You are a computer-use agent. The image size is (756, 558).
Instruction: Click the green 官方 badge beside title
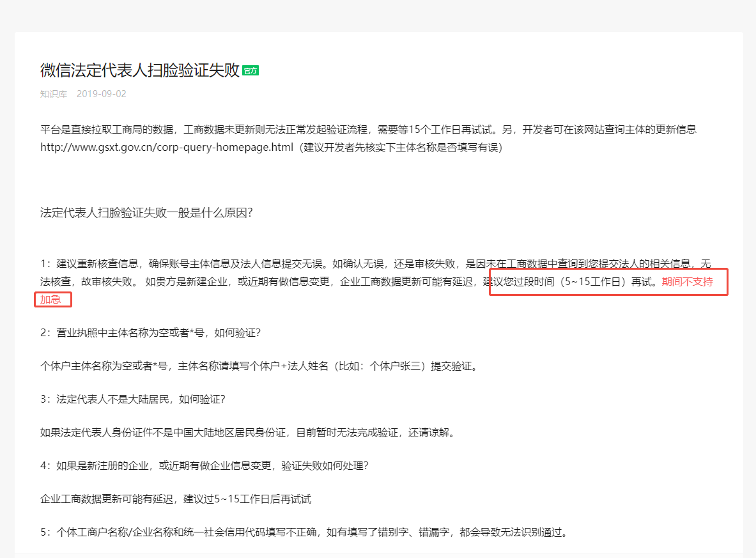(x=251, y=71)
